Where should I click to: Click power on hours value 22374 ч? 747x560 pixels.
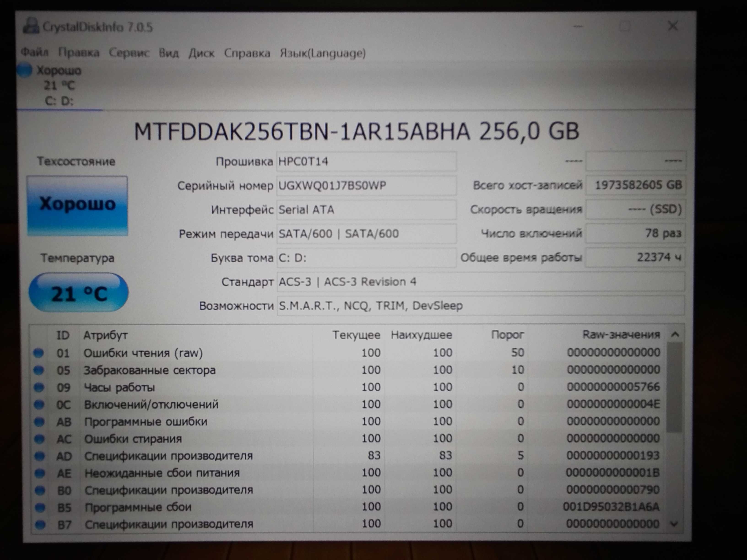pos(635,257)
